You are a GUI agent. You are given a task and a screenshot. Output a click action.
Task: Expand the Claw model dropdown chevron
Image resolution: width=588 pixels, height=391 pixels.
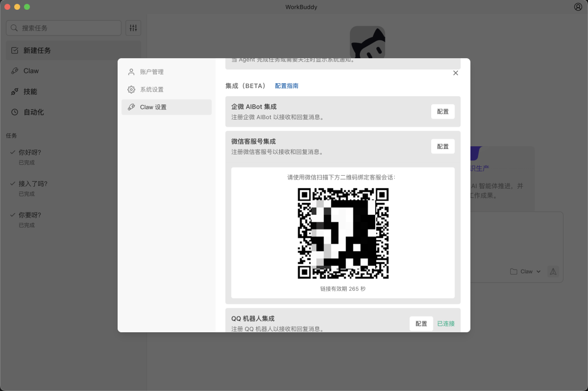pos(538,271)
